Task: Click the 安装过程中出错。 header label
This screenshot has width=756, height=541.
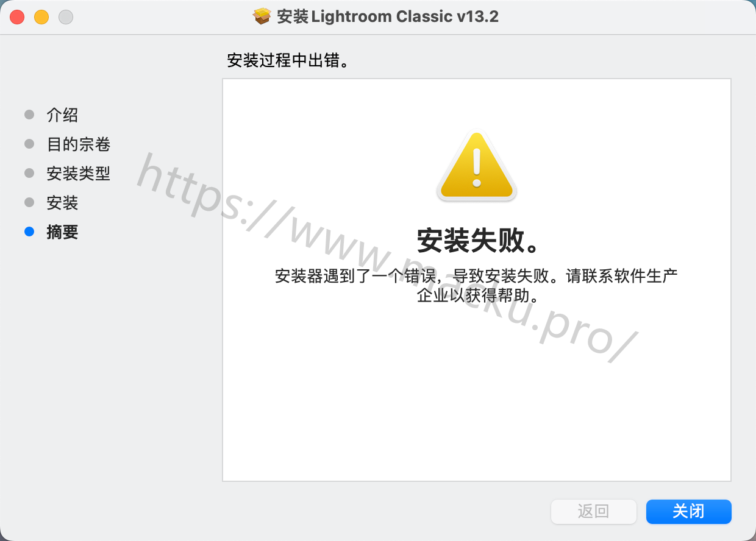Action: click(291, 61)
